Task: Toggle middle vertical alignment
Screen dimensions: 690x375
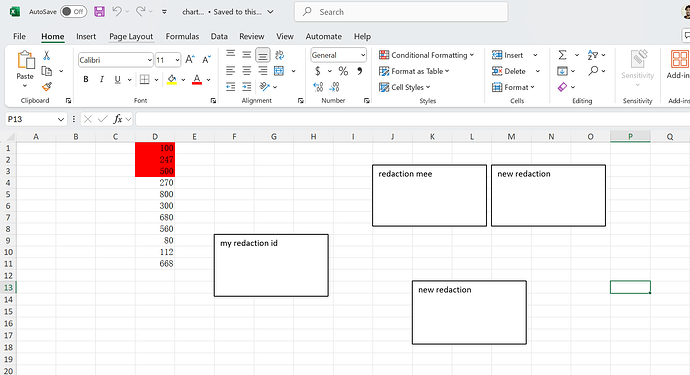Action: click(x=246, y=55)
